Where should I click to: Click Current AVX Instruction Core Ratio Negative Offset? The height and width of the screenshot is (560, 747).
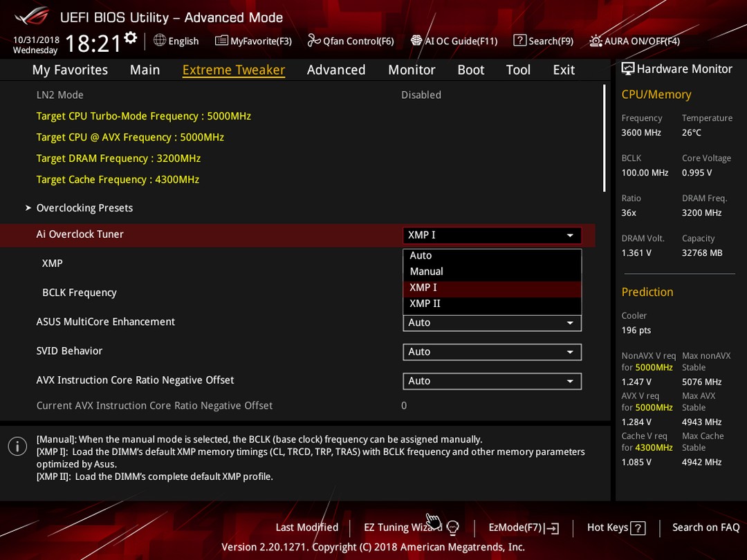pos(154,406)
